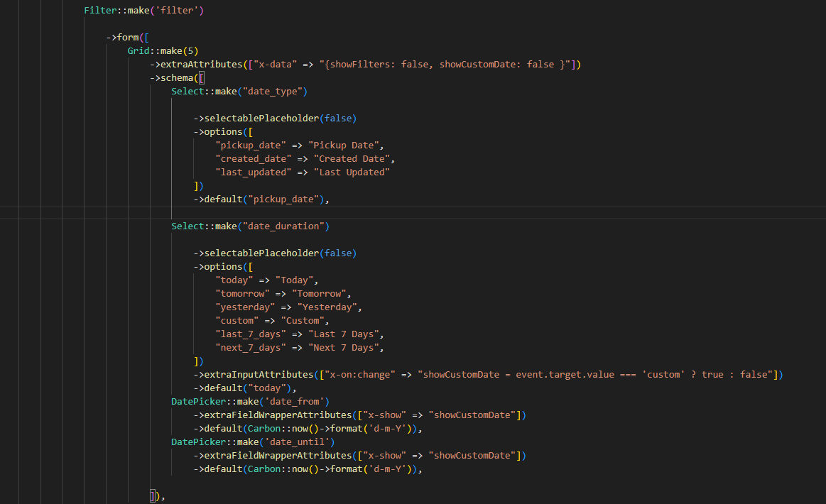
Task: Click "last_updated" => "Last Updated" line
Action: click(303, 172)
